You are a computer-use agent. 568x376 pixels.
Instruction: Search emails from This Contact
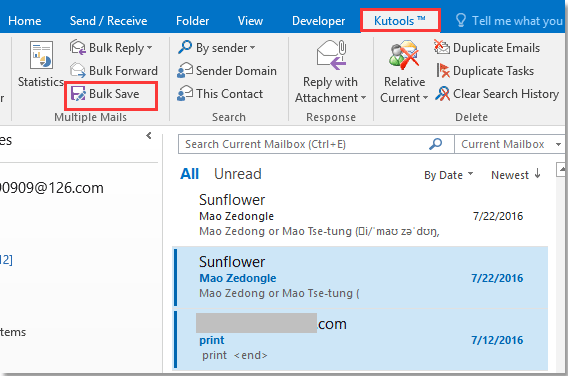click(x=220, y=94)
